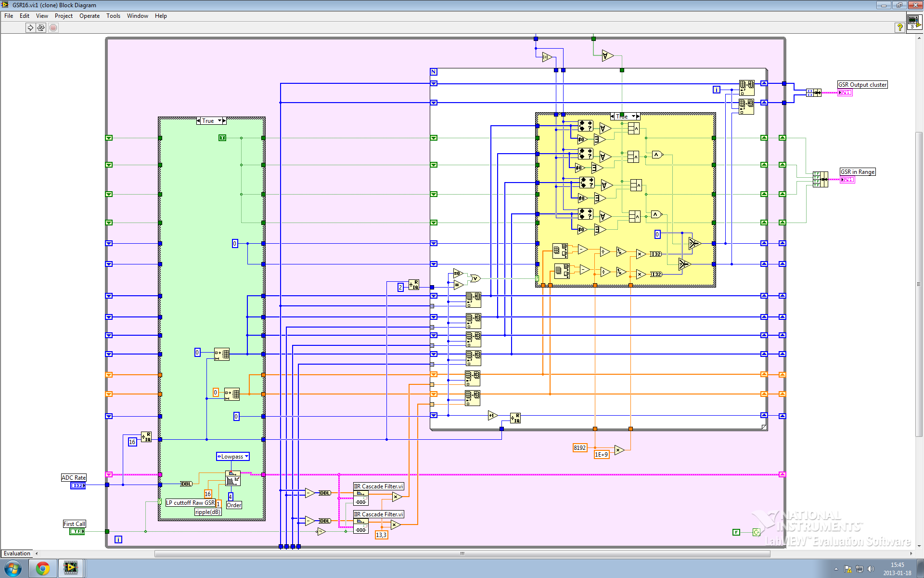Click the 1E+9 numeric constant
924x578 pixels.
[602, 454]
